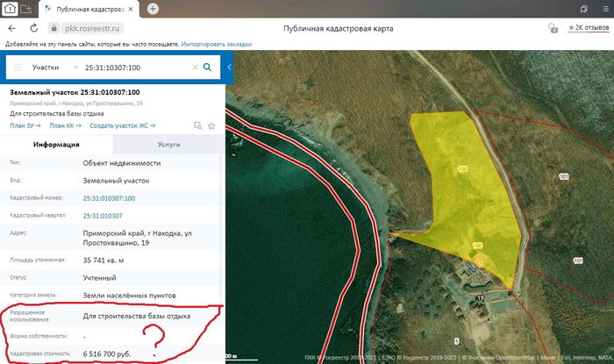This screenshot has width=614, height=364.
Task: Click the search magnifier icon
Action: [207, 67]
